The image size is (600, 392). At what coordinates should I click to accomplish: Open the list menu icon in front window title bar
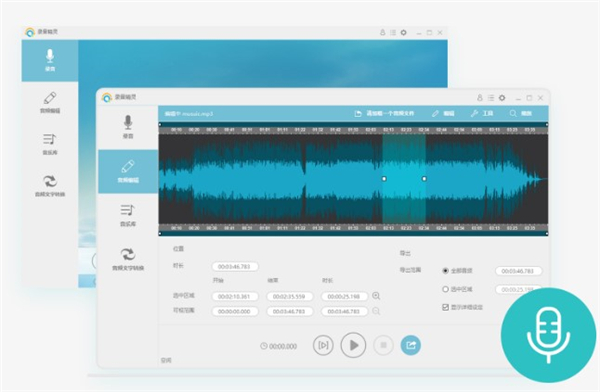491,98
